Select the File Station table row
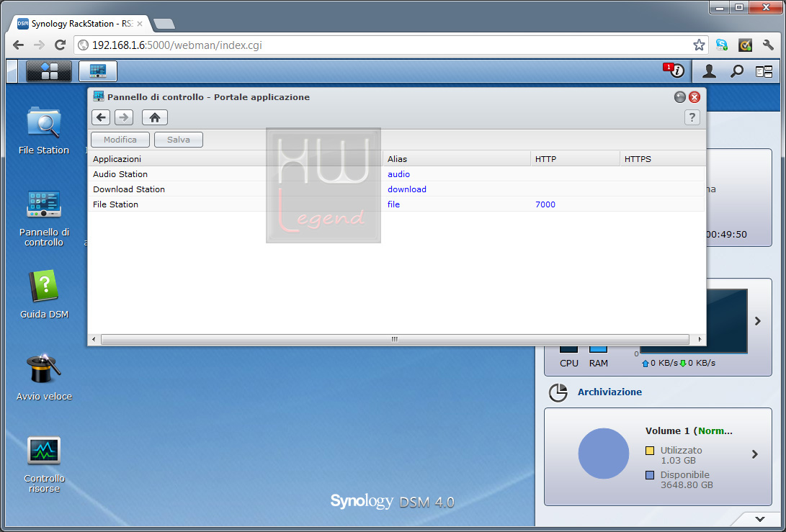Viewport: 786px width, 532px height. 396,204
